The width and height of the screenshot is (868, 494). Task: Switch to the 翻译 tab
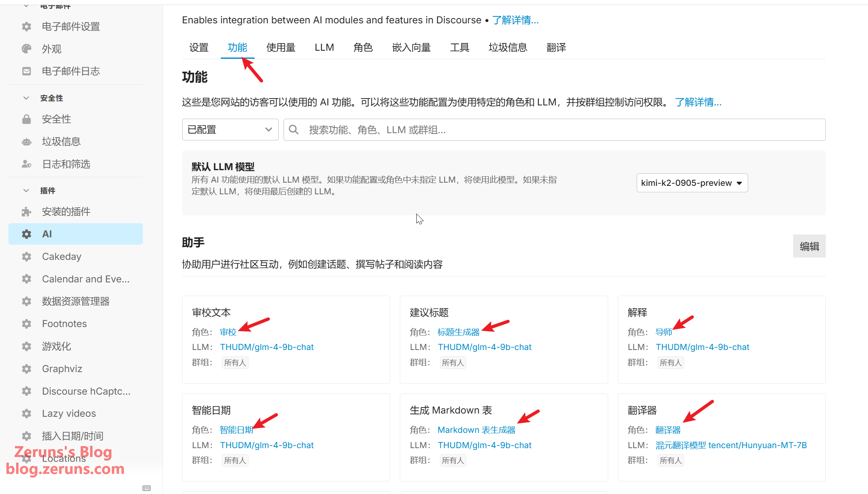click(x=556, y=47)
